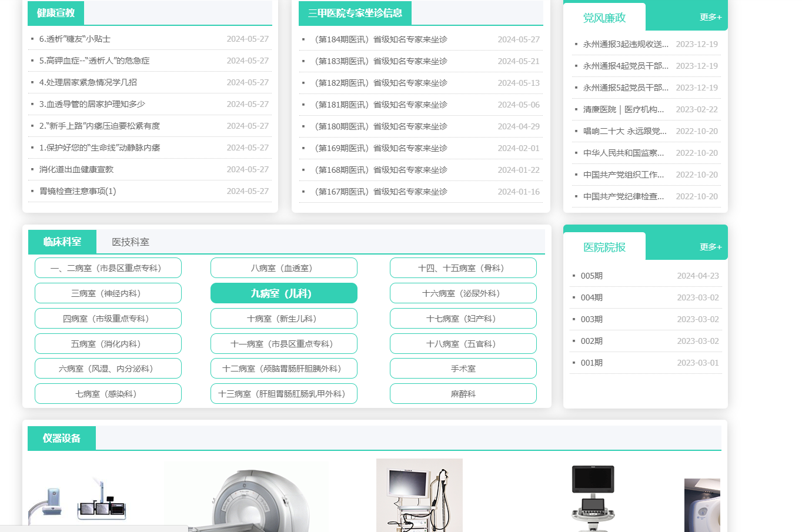Open 三病室（神经内科）department
Screen dimensions: 802x532
(108, 293)
